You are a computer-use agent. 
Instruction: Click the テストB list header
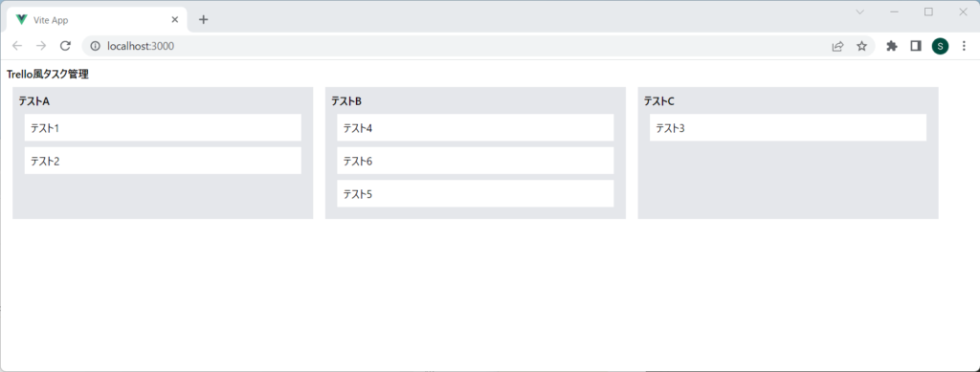(346, 101)
